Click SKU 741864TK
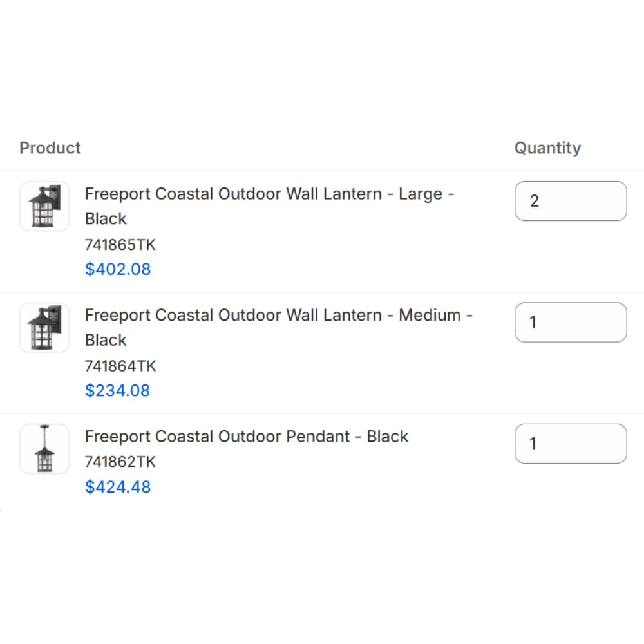644x644 pixels. 120,366
